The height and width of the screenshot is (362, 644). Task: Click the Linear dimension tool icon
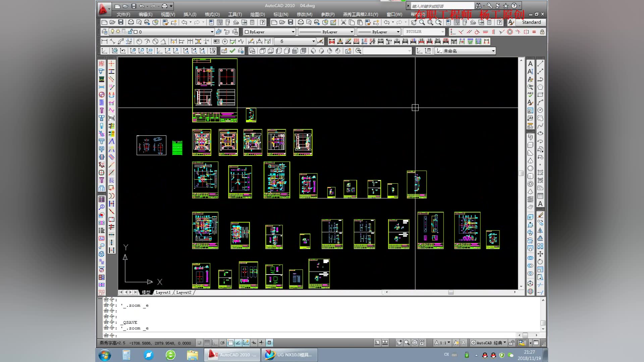[104, 41]
